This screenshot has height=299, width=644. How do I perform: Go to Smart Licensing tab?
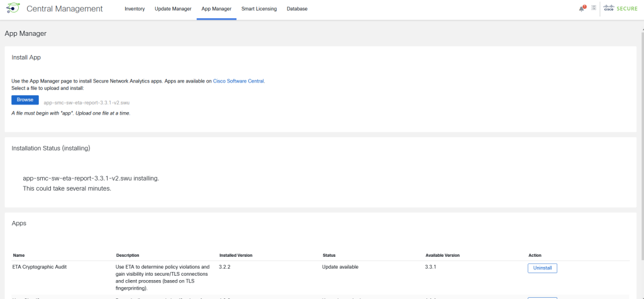click(258, 9)
